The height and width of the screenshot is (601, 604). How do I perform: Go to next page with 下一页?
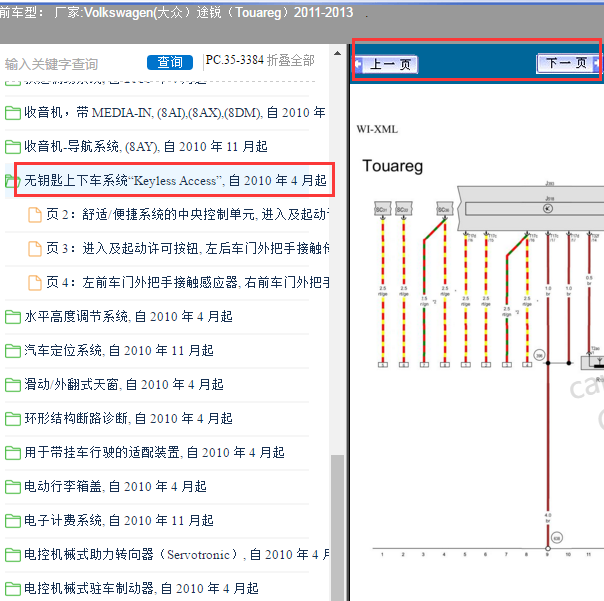point(568,63)
